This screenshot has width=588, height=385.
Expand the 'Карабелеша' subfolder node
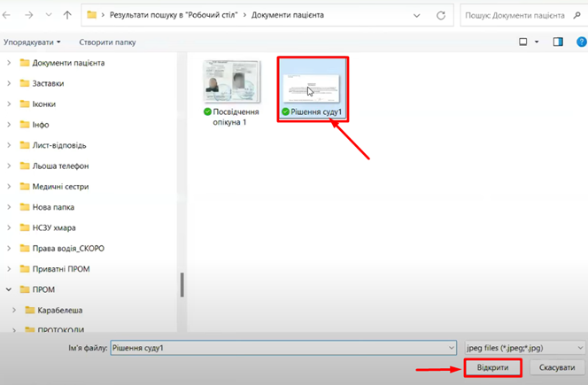coord(14,310)
